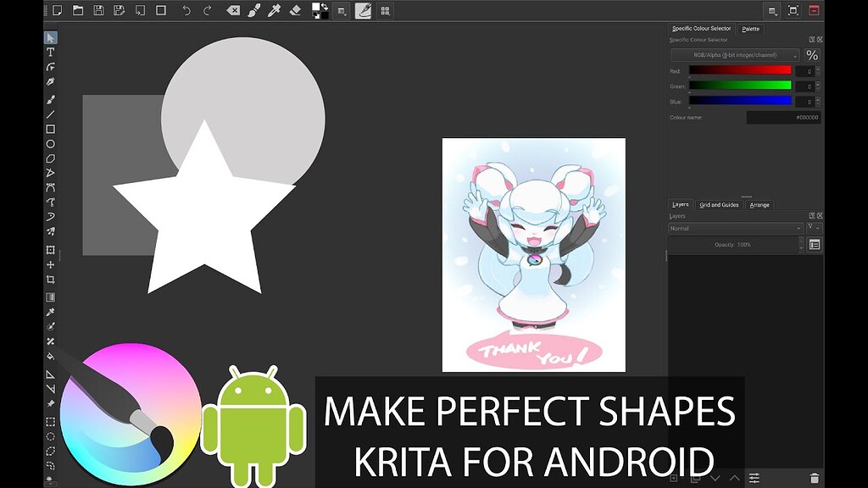Open the layer filter dropdown beside blending mode
The width and height of the screenshot is (868, 488).
click(814, 229)
